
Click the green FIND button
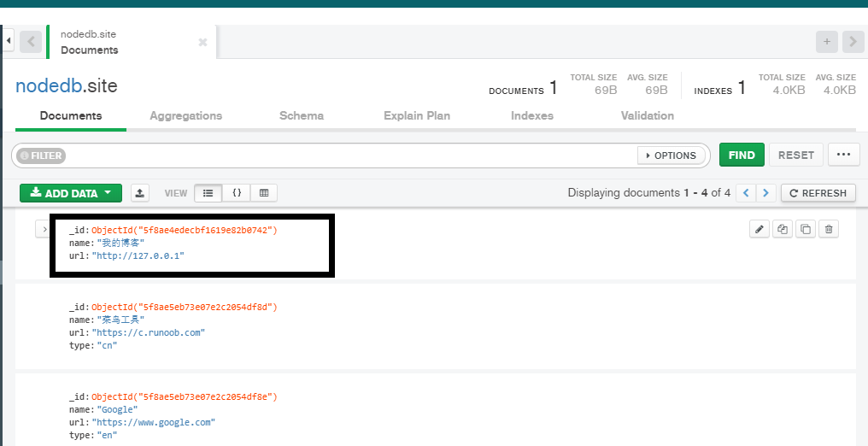pos(741,156)
